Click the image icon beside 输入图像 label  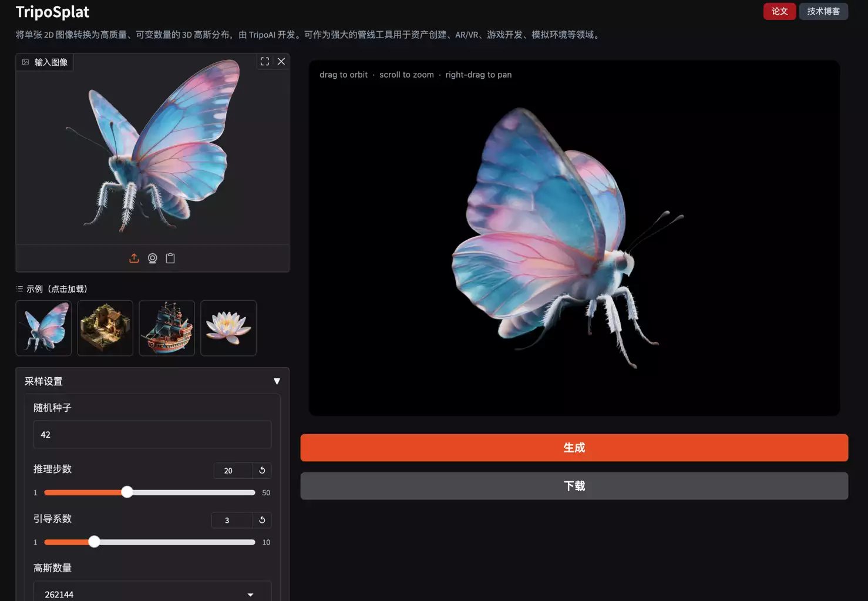tap(25, 62)
